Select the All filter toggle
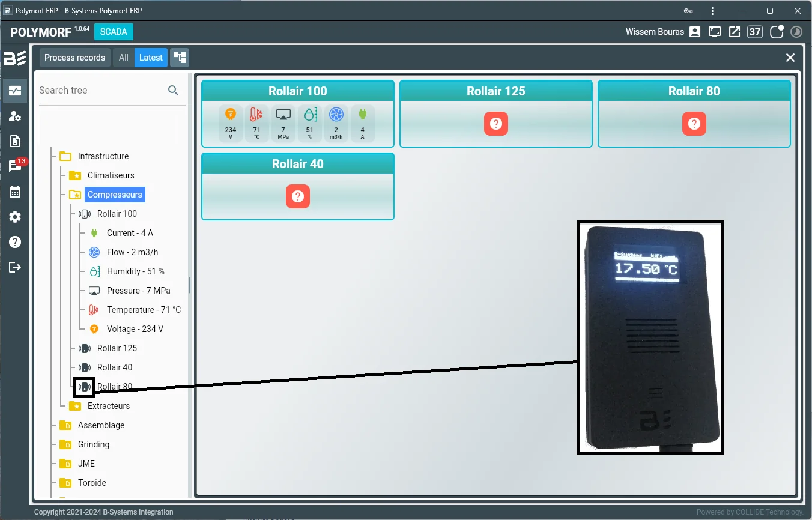The width and height of the screenshot is (812, 520). pyautogui.click(x=124, y=58)
